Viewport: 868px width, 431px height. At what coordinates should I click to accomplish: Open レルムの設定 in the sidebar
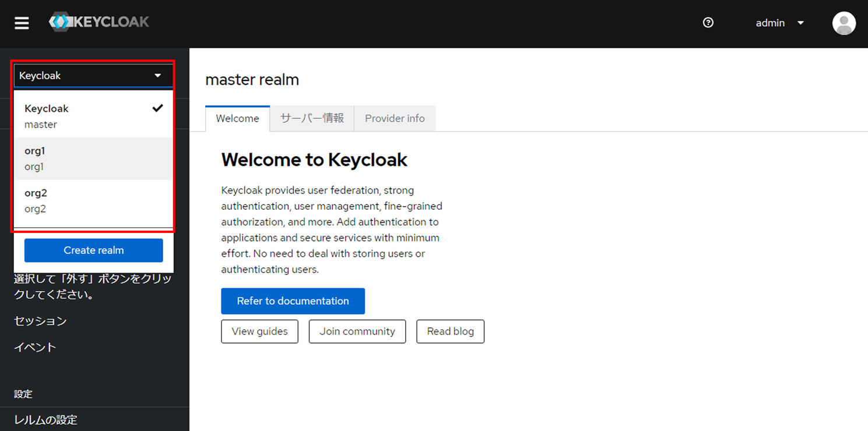coord(45,420)
